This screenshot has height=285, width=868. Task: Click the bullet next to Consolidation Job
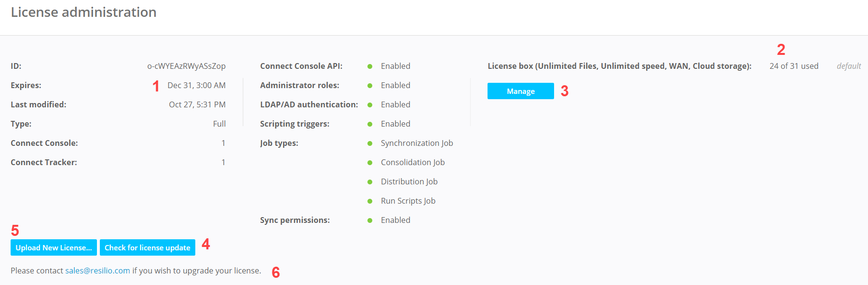pos(370,163)
